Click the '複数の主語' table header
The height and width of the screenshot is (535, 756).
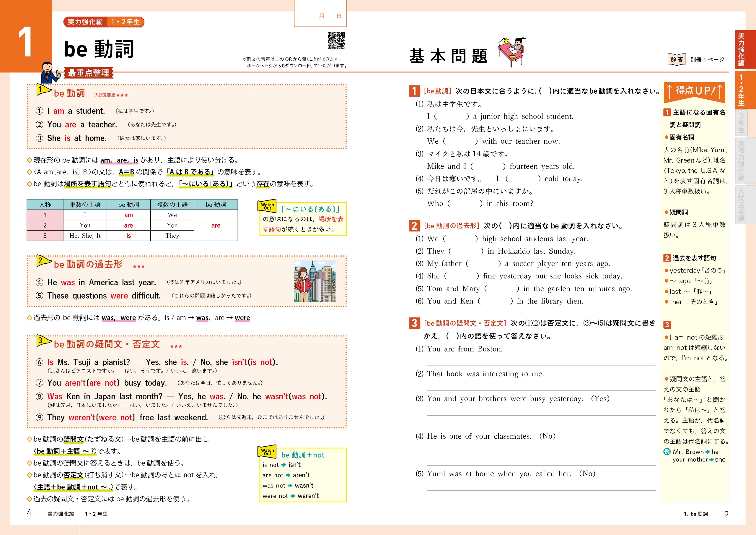tap(172, 205)
